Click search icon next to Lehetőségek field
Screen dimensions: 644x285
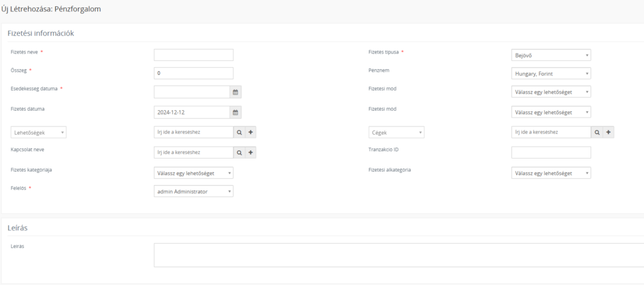point(240,132)
